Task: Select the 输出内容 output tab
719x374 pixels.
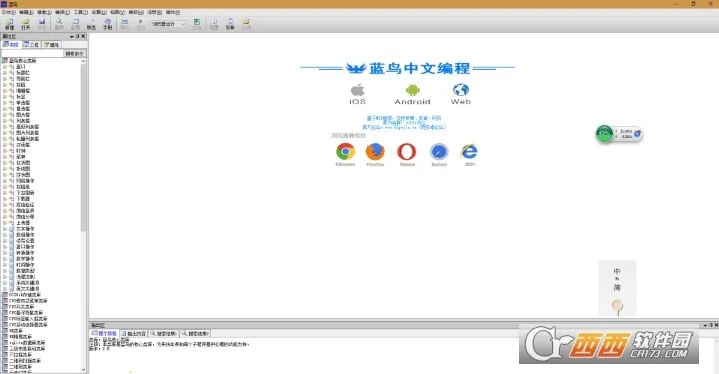Action: tap(133, 333)
